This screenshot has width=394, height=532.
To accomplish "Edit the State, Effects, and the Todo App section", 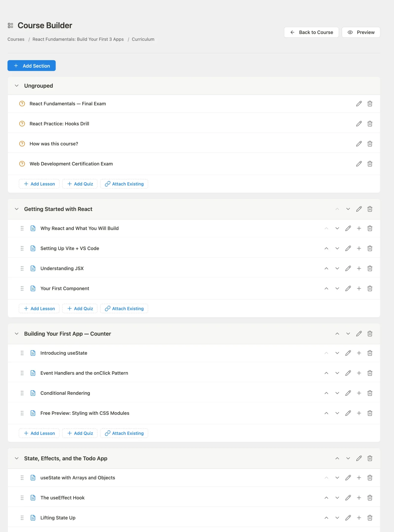I will pyautogui.click(x=359, y=458).
